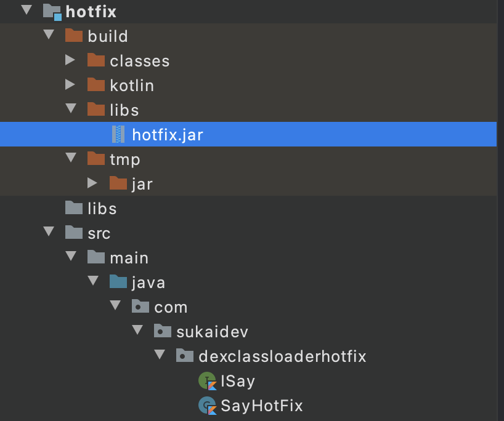Select the gray libs folder
The height and width of the screenshot is (421, 504).
[102, 209]
